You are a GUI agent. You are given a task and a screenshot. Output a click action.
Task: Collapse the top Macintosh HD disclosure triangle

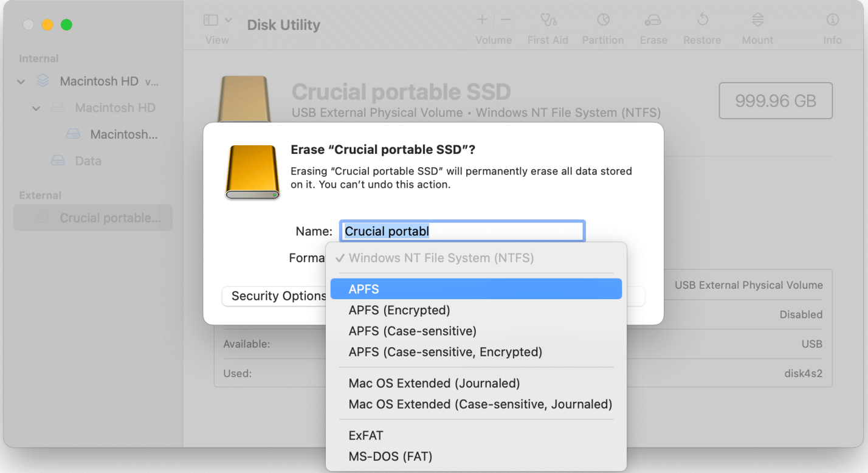point(21,81)
